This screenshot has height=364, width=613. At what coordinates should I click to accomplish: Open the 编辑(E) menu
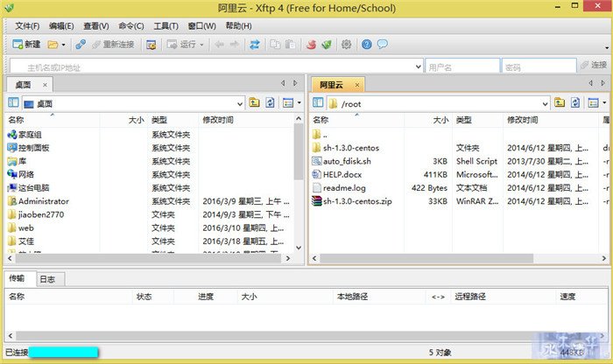click(x=61, y=26)
